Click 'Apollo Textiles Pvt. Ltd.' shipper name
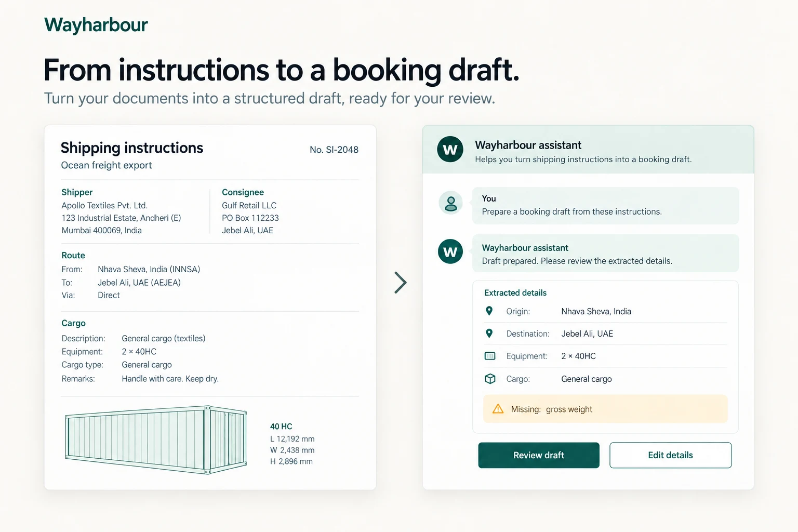This screenshot has height=532, width=798. (x=104, y=205)
